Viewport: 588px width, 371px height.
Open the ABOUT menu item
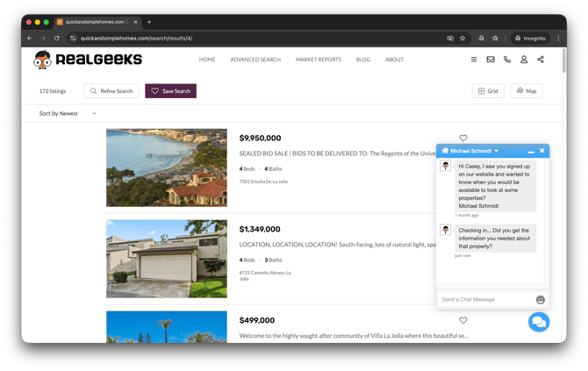point(395,60)
